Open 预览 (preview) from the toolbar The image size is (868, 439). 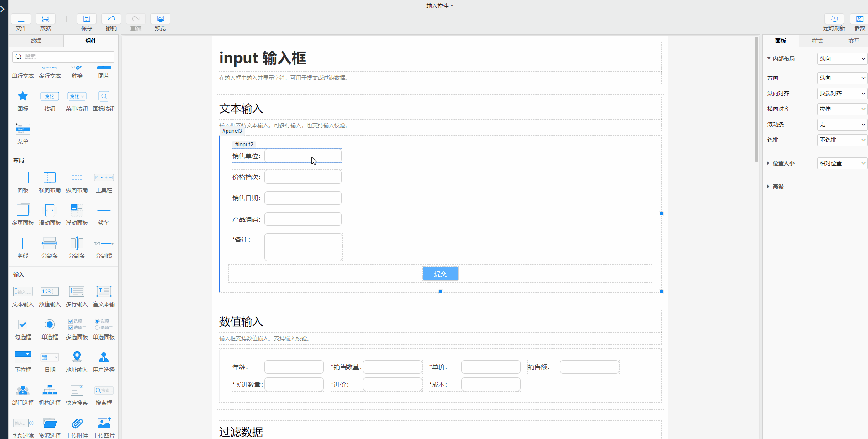click(160, 19)
